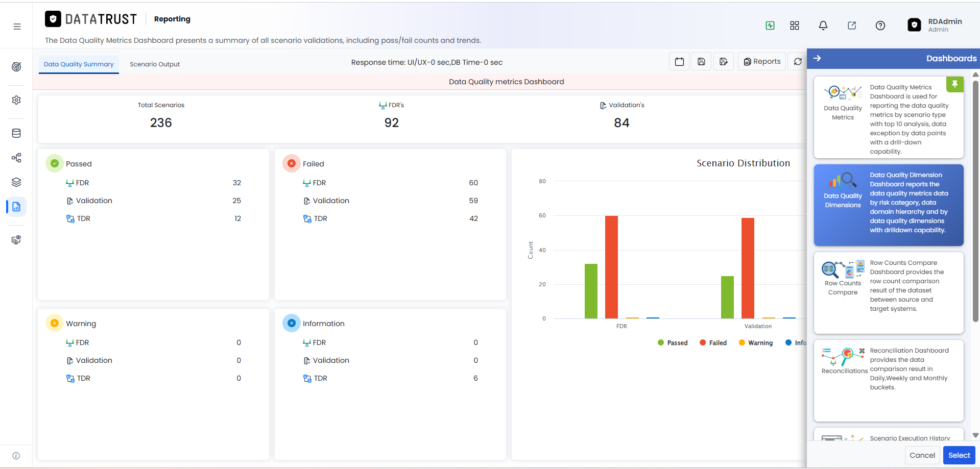The image size is (980, 469).
Task: Toggle Warning series in chart legend
Action: [756, 343]
